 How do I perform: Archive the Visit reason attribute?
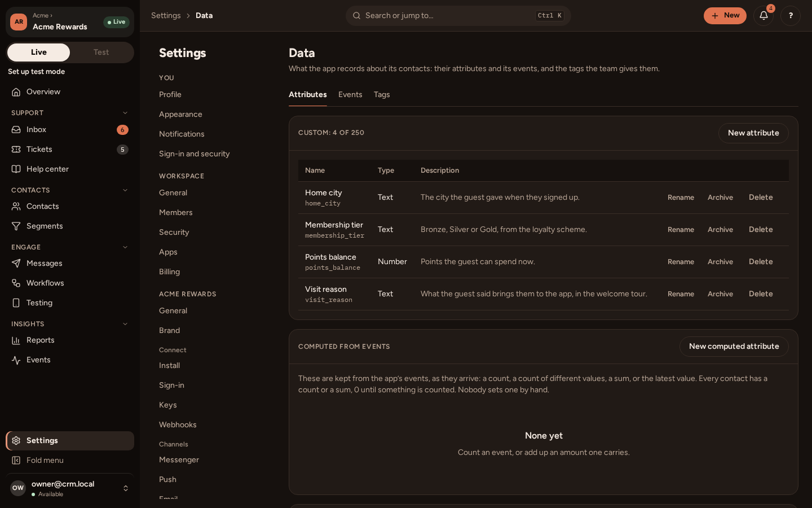pyautogui.click(x=721, y=294)
